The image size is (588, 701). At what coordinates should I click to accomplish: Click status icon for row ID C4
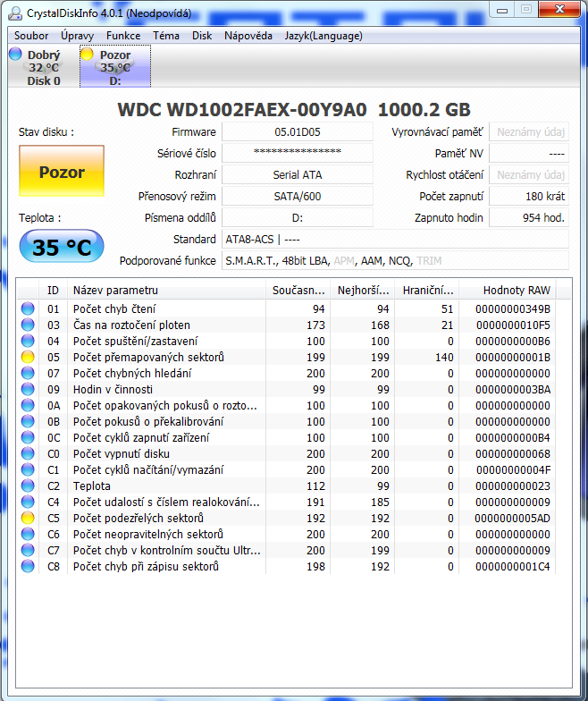28,502
